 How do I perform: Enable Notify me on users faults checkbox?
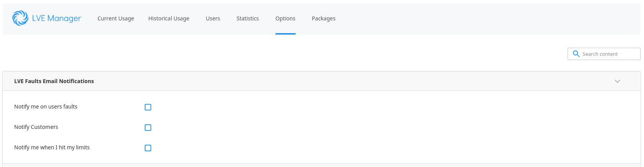[148, 107]
